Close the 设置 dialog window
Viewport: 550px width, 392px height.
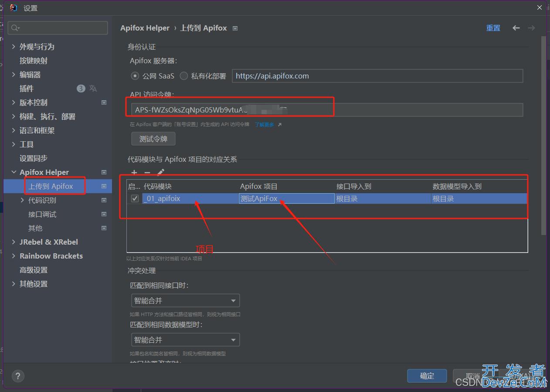pos(540,7)
